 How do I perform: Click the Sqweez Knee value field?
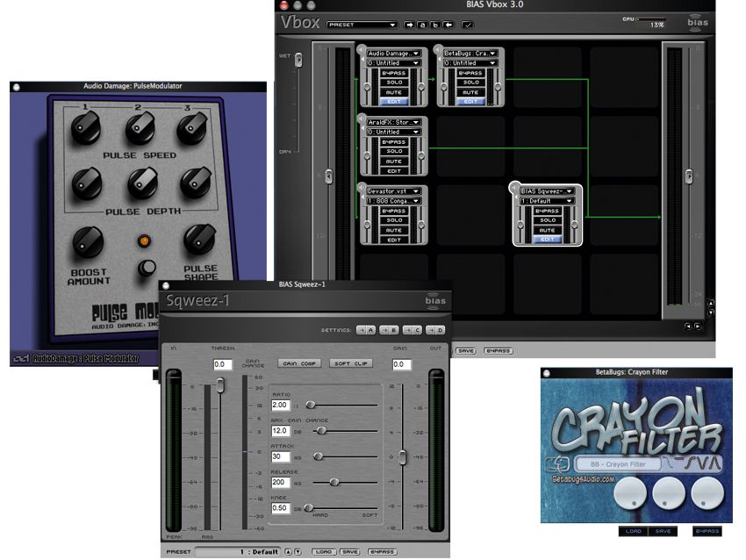pos(280,507)
